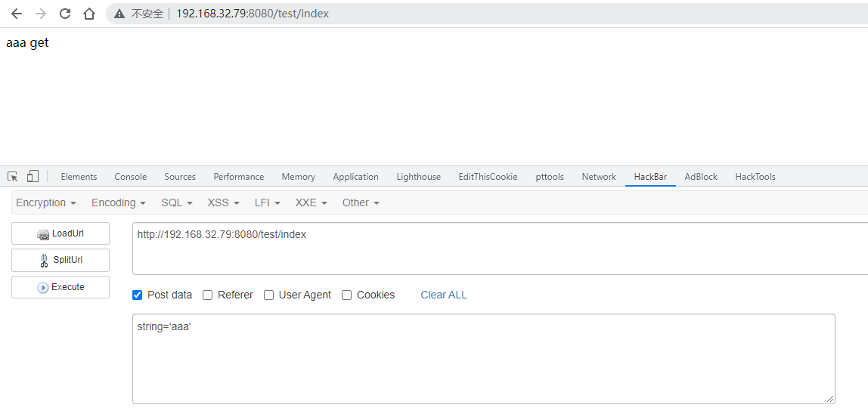Go back with the browser back arrow

pos(17,14)
